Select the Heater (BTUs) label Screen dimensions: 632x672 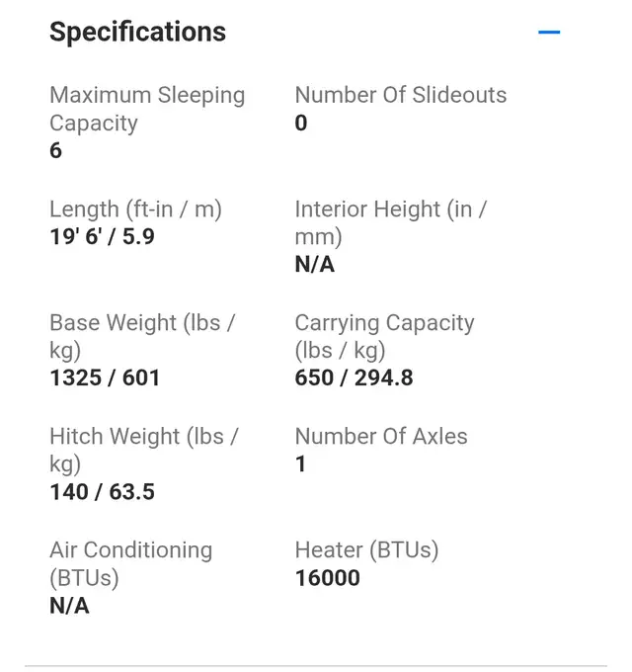pos(367,549)
